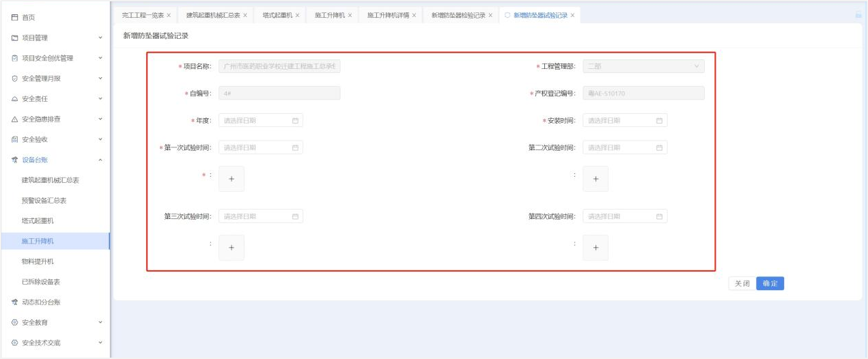Open 动态扣分台账 in sidebar

(x=46, y=302)
